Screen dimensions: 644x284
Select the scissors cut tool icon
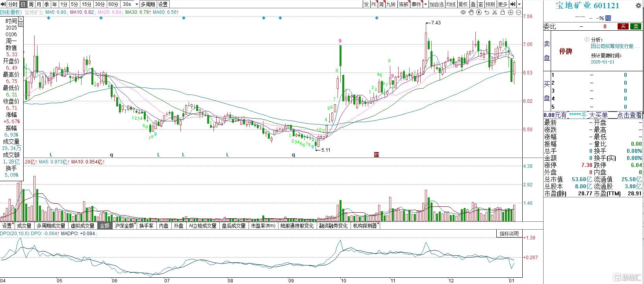point(495,12)
